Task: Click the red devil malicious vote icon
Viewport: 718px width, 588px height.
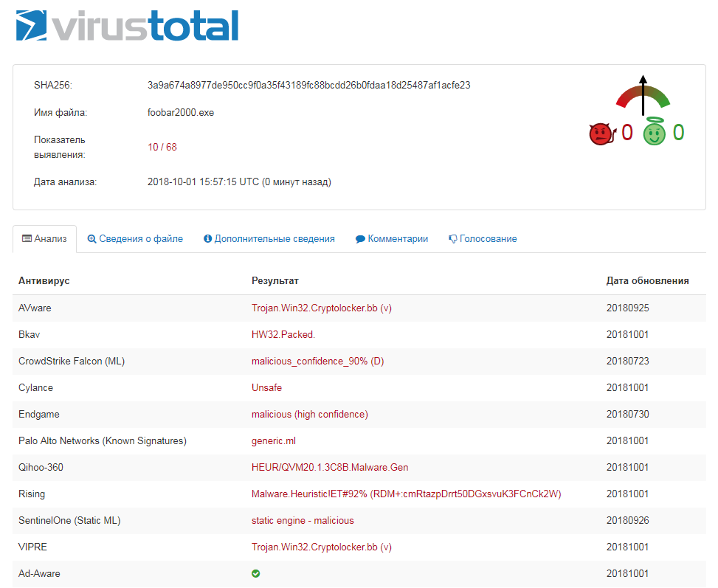Action: point(602,134)
